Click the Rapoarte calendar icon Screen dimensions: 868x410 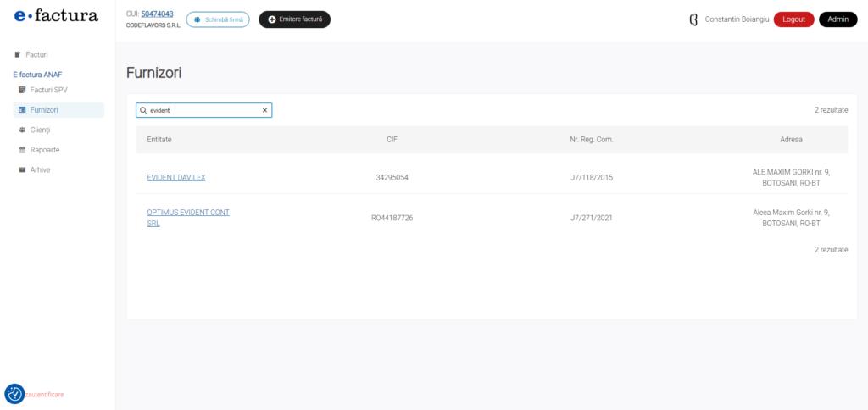point(22,150)
